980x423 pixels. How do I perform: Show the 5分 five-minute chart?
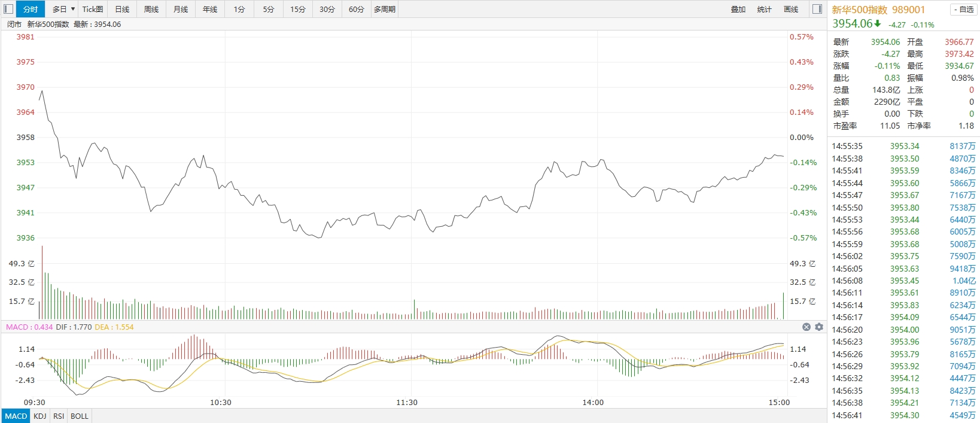click(x=269, y=9)
